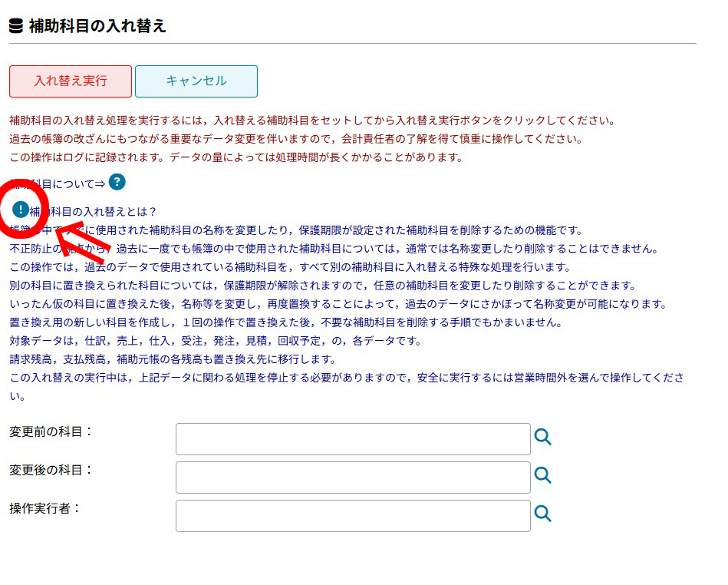Image resolution: width=728 pixels, height=585 pixels.
Task: Click the exclamation info icon circled in red
Action: click(x=21, y=209)
